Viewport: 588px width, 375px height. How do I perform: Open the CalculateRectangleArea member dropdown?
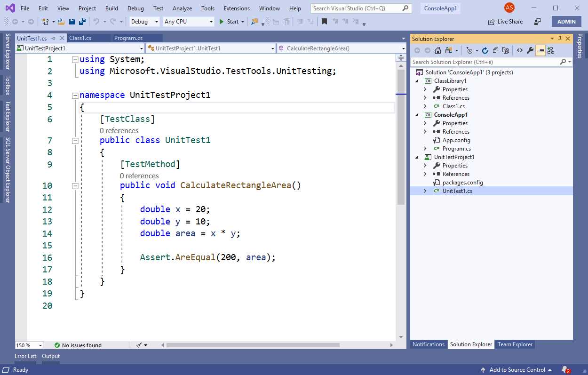tap(404, 48)
